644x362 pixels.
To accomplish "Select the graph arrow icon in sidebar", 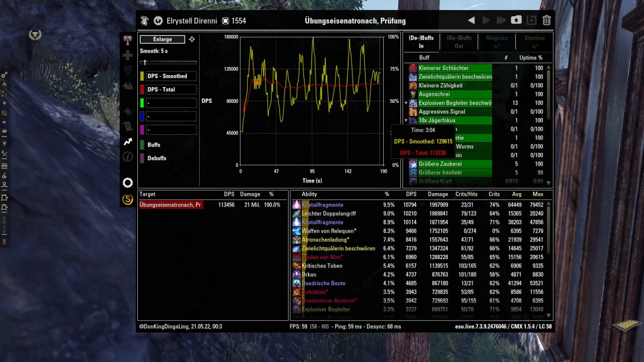I will [128, 142].
